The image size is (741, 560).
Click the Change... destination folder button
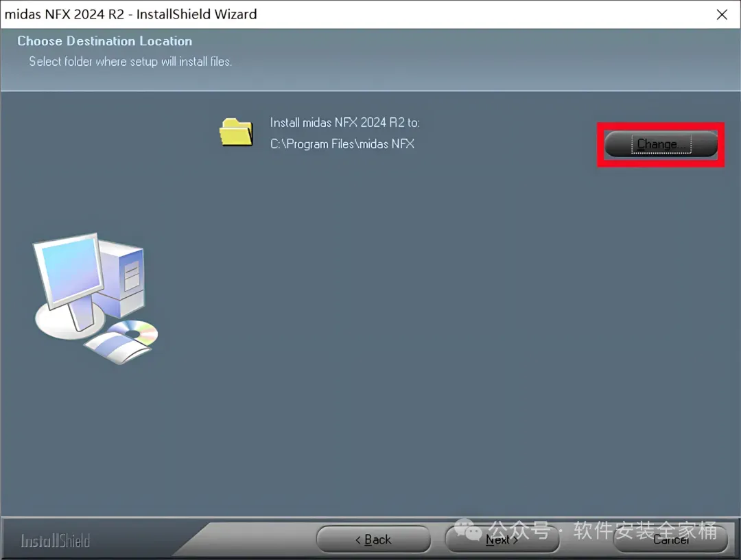tap(661, 144)
